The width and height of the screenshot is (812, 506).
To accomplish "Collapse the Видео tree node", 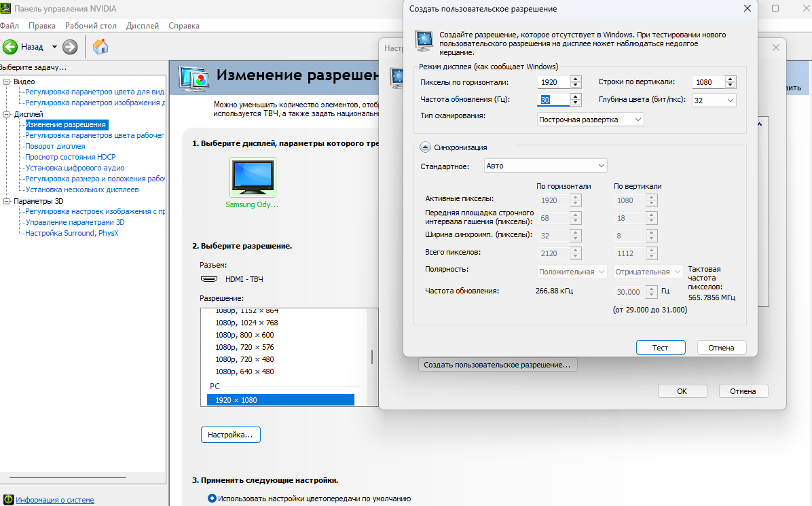I will pyautogui.click(x=7, y=82).
